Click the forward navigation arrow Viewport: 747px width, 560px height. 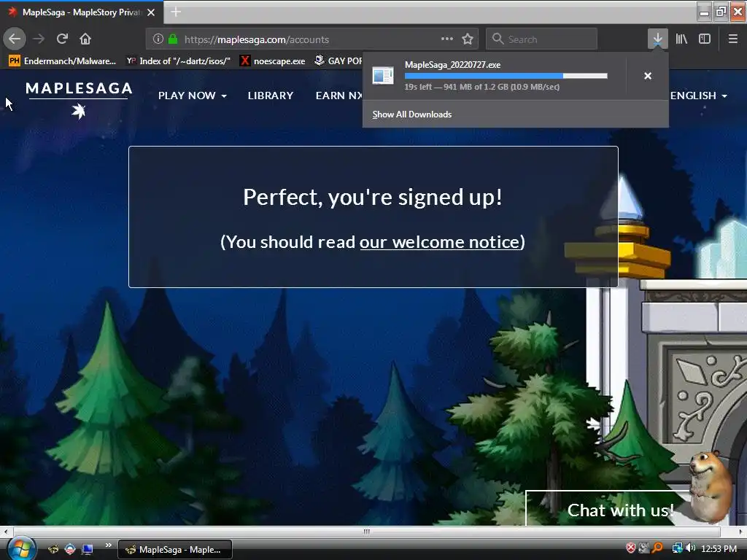coord(39,39)
